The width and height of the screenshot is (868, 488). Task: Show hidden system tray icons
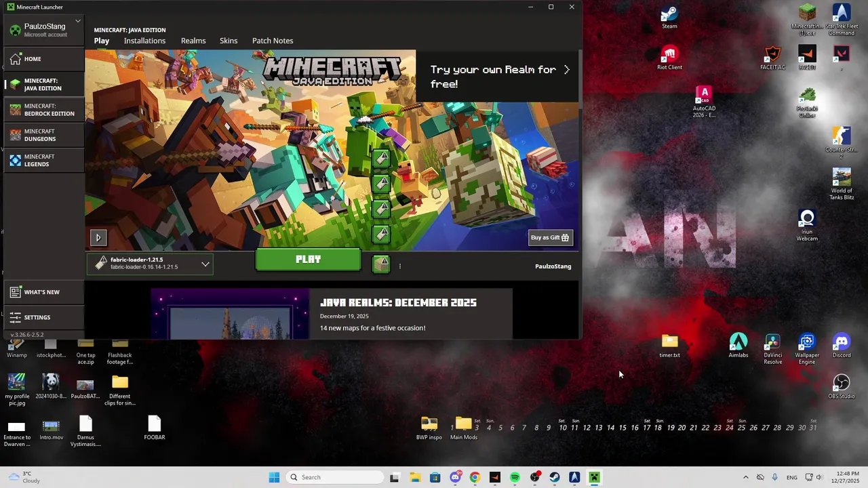(745, 477)
